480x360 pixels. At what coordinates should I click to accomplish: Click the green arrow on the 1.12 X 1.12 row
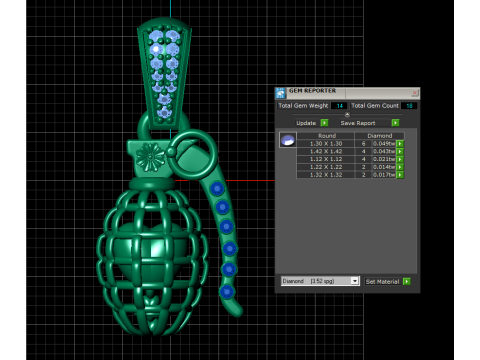(400, 159)
